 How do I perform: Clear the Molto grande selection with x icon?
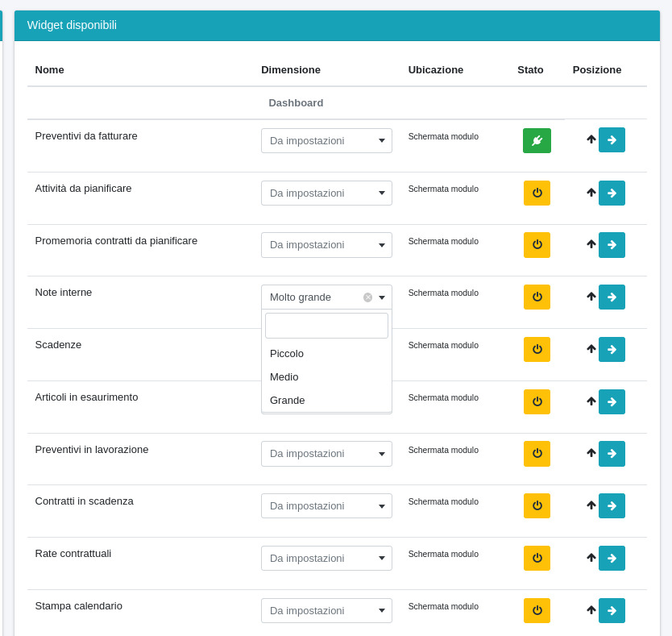click(367, 297)
